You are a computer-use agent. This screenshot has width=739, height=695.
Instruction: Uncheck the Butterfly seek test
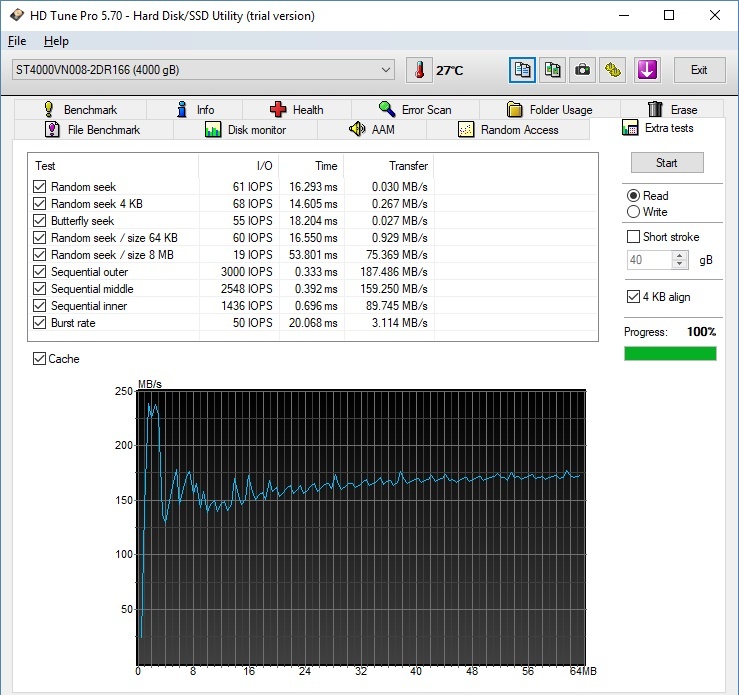(40, 221)
